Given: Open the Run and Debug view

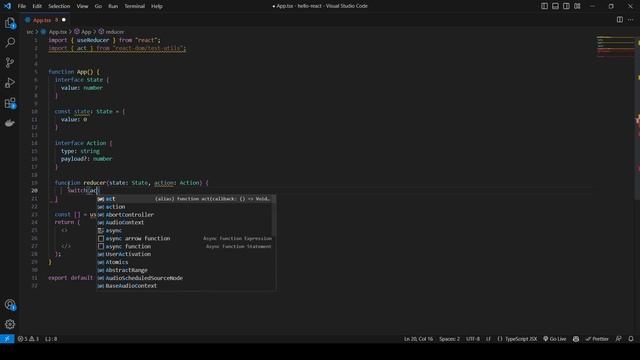Looking at the screenshot, I should 10,82.
